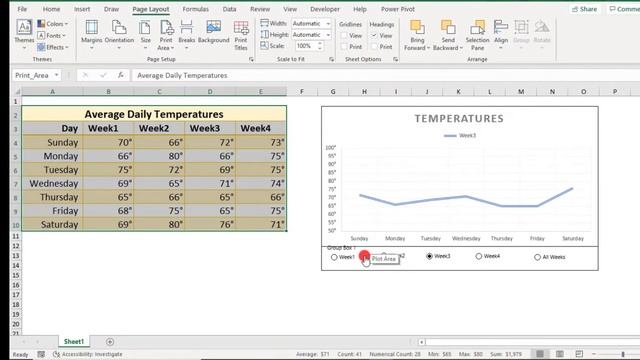This screenshot has height=360, width=640.
Task: Open Scale to Fit dialog launcher
Action: point(331,60)
